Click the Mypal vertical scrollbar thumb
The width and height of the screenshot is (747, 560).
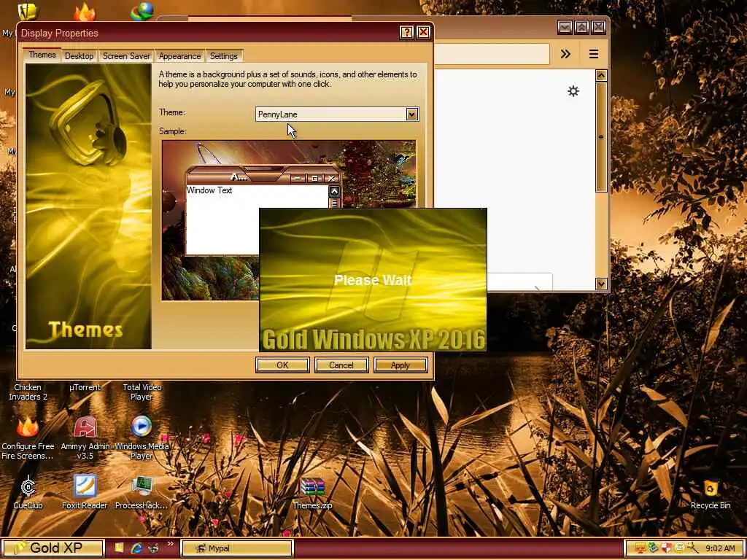(x=601, y=137)
